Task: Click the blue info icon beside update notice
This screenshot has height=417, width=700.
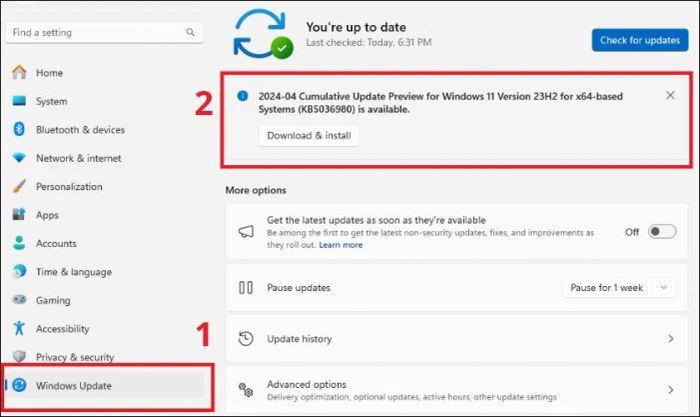Action: (x=242, y=96)
